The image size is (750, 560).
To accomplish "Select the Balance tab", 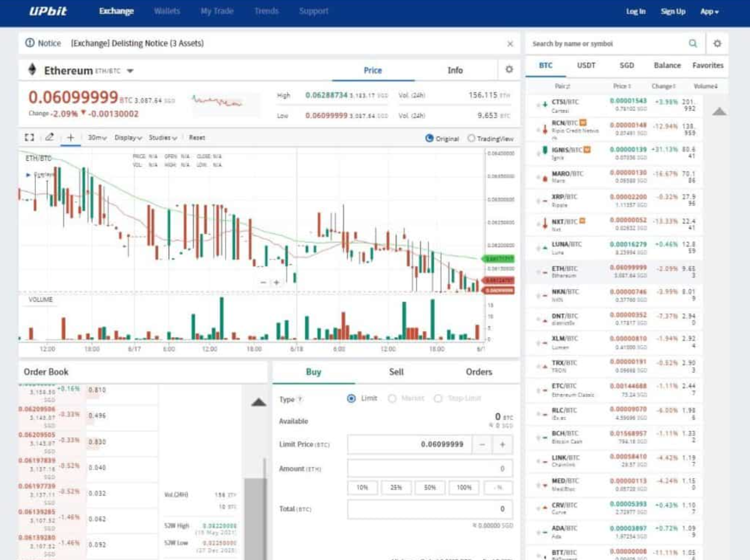I will 667,66.
